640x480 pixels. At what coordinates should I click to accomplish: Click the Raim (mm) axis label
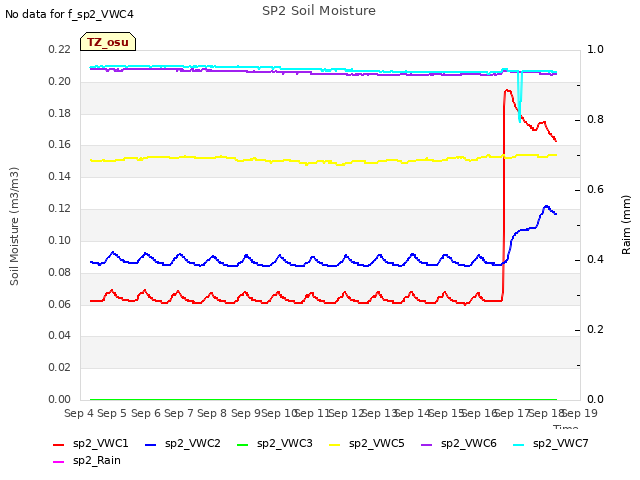626,225
